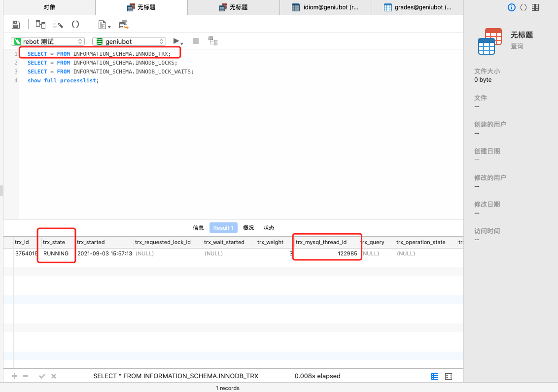This screenshot has width=558, height=392.
Task: Click the trx_mysql_thread_id column header
Action: coord(327,242)
